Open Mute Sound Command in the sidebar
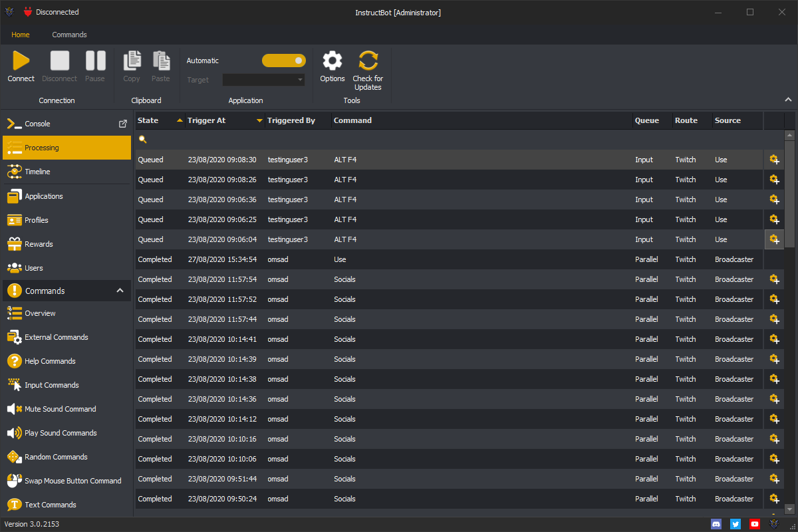This screenshot has height=532, width=798. pyautogui.click(x=66, y=409)
